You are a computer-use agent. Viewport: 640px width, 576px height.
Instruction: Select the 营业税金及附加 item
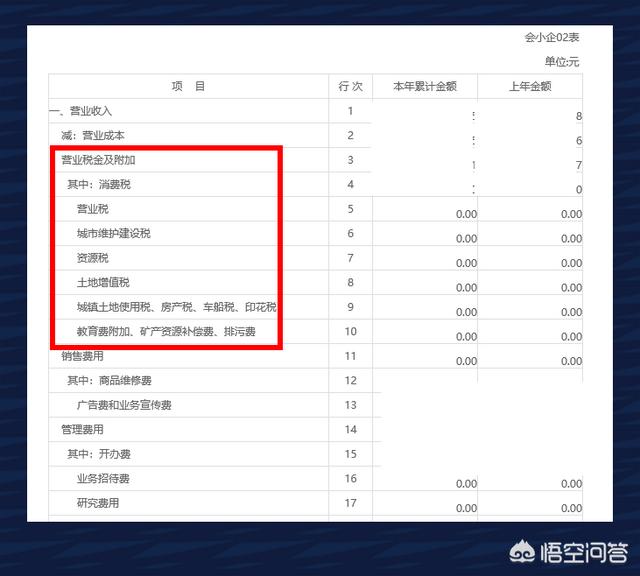click(98, 160)
